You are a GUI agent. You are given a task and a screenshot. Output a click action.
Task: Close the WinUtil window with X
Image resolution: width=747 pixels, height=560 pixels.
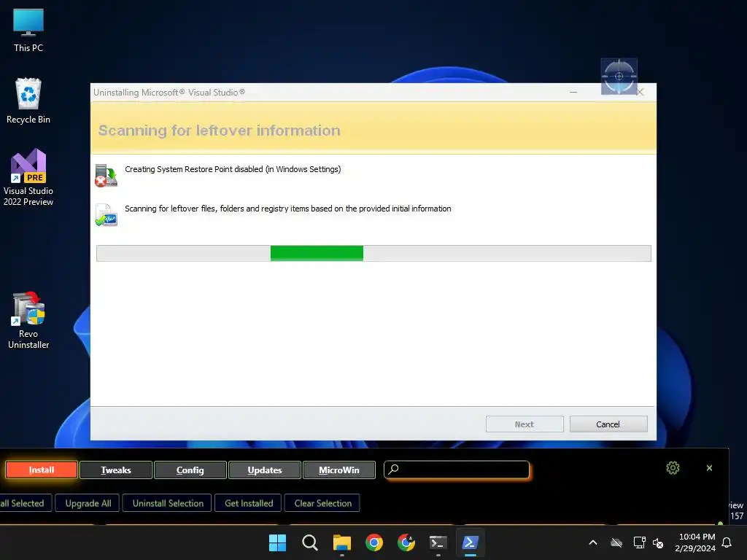click(709, 468)
